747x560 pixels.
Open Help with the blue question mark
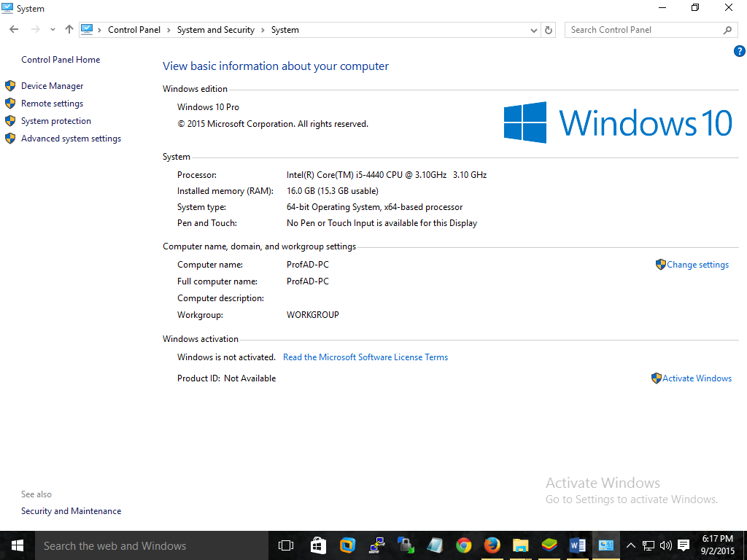740,51
